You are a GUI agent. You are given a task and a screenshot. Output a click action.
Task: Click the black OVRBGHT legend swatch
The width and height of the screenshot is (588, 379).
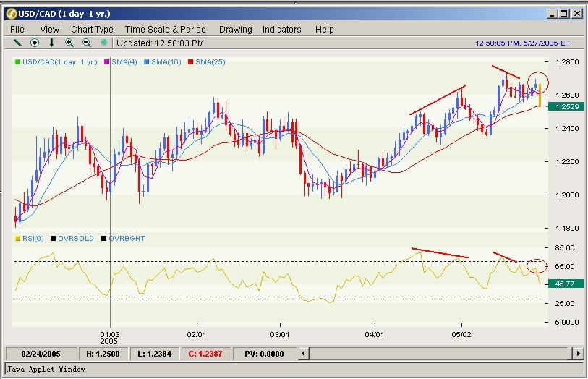(104, 239)
